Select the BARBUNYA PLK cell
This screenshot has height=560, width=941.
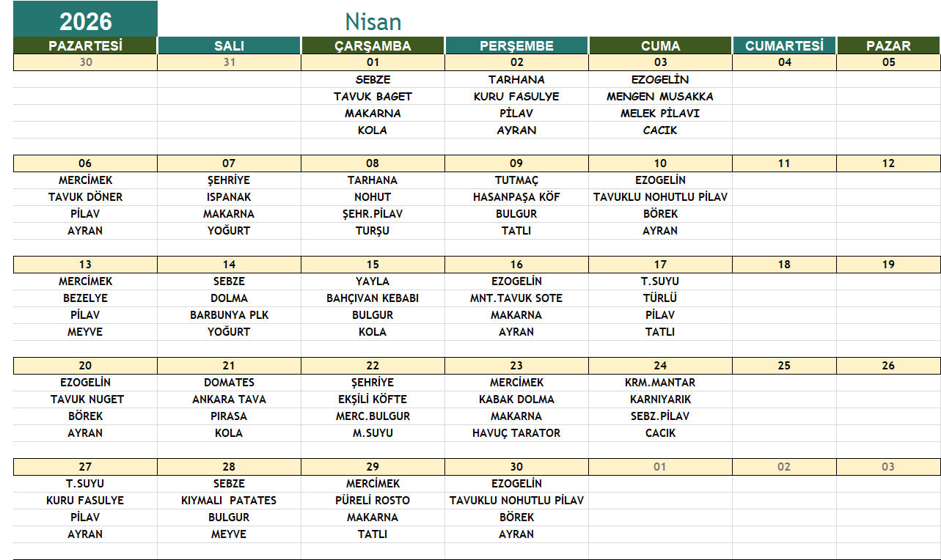pyautogui.click(x=229, y=314)
